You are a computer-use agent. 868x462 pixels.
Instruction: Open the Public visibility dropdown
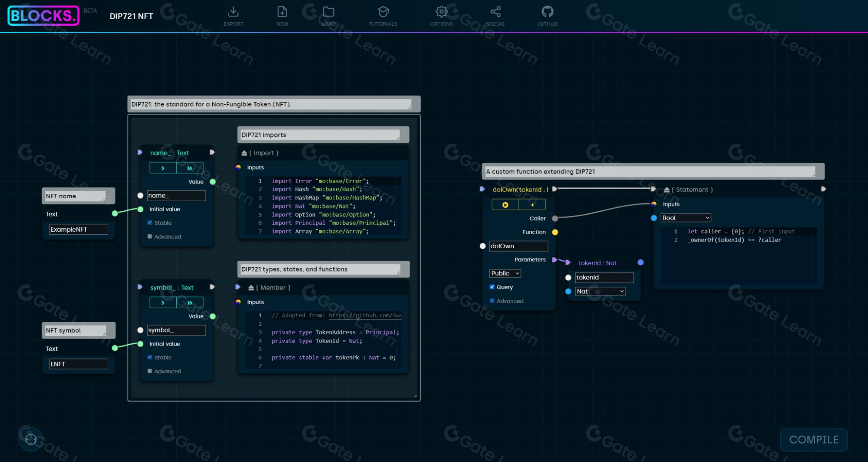click(505, 273)
